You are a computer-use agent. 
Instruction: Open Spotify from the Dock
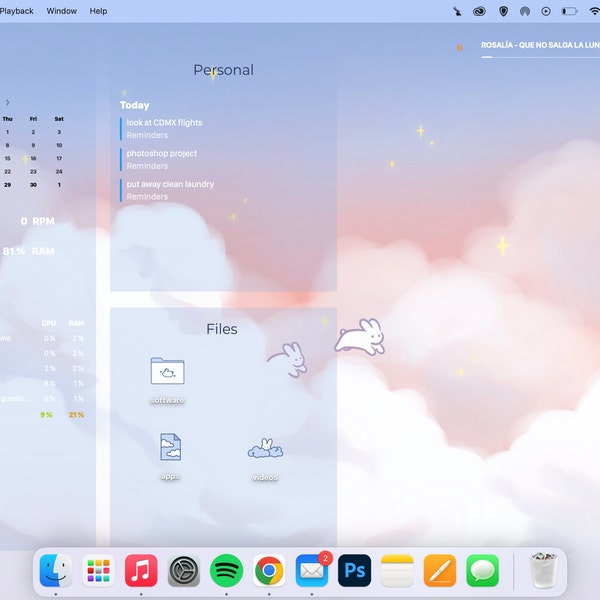coord(227,571)
